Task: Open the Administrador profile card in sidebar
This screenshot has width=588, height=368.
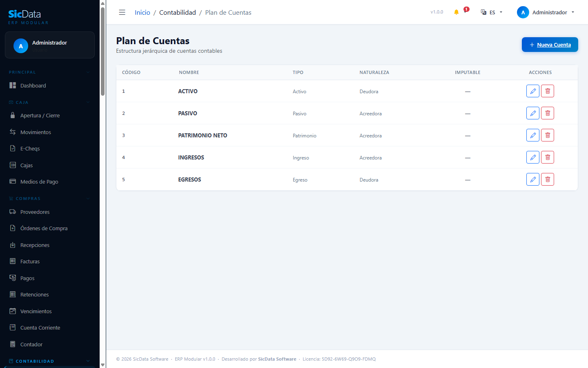Action: [50, 45]
